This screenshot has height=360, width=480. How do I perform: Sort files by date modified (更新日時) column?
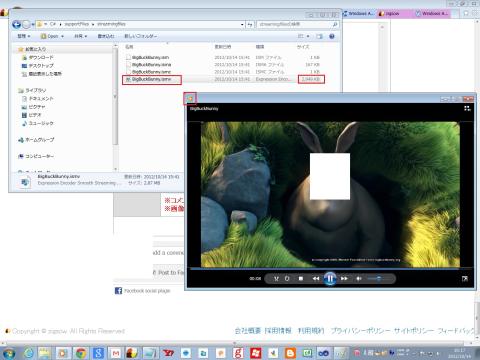[223, 47]
